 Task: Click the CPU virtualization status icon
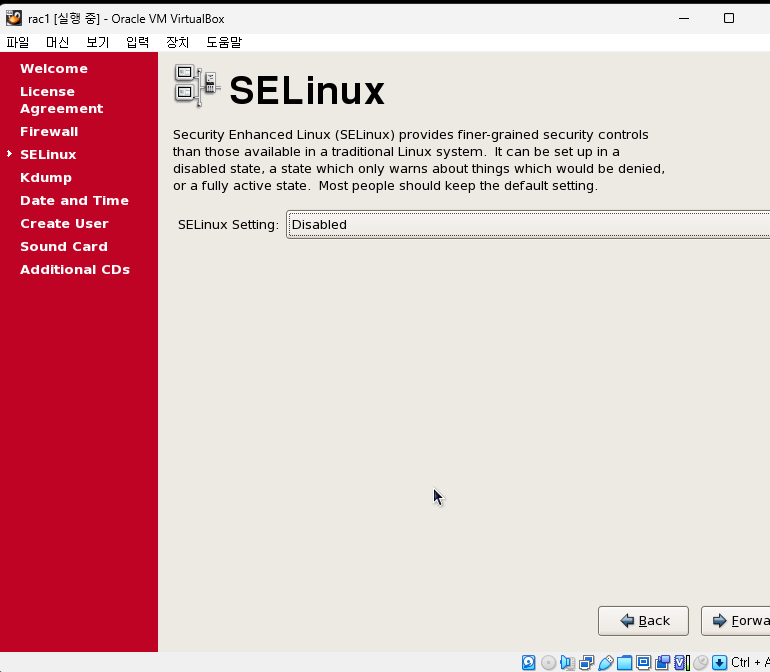pyautogui.click(x=682, y=662)
